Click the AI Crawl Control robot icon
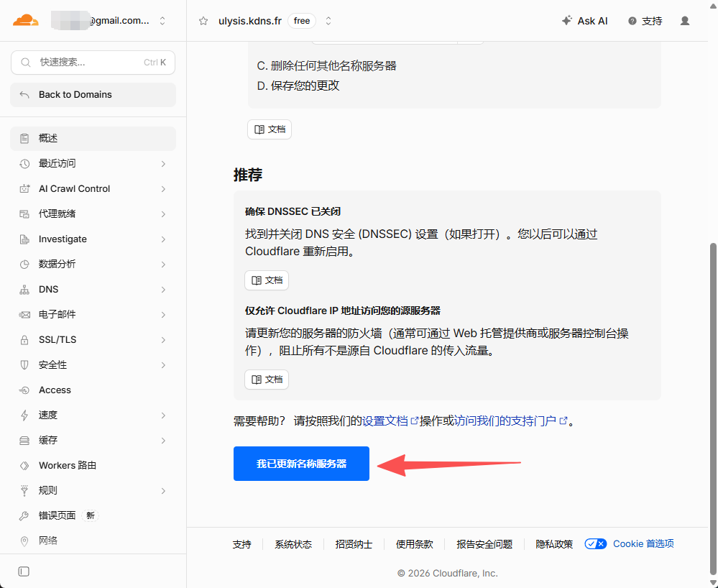The image size is (718, 588). (24, 188)
